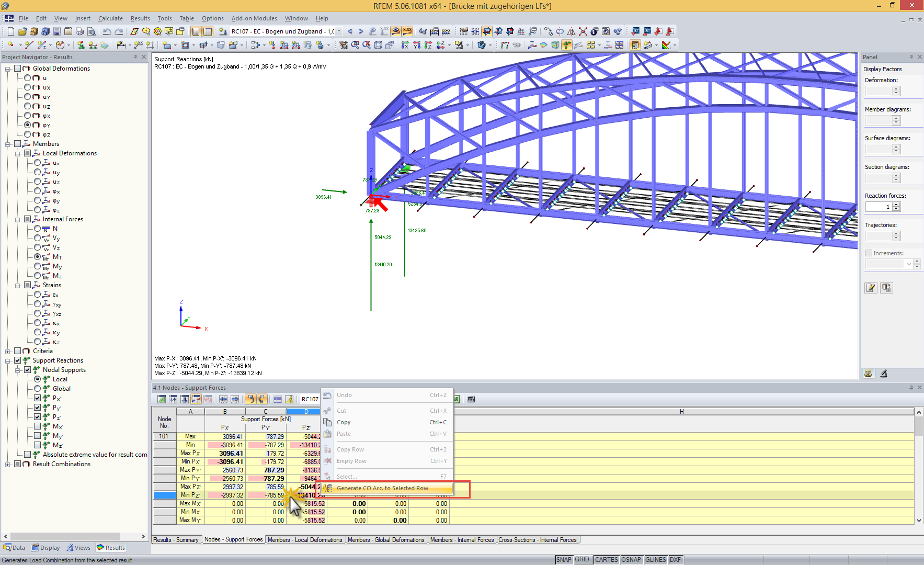Increase the Reaction forces factor spinner

tap(896, 205)
